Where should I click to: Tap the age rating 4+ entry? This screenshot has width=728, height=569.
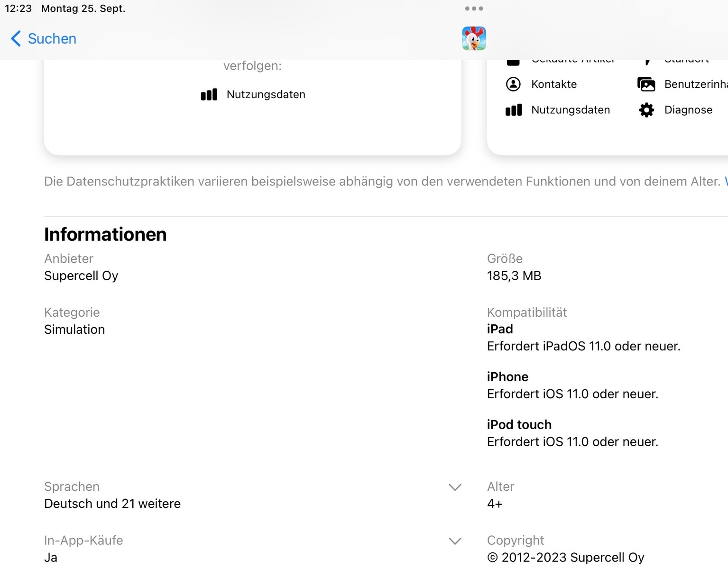point(495,504)
